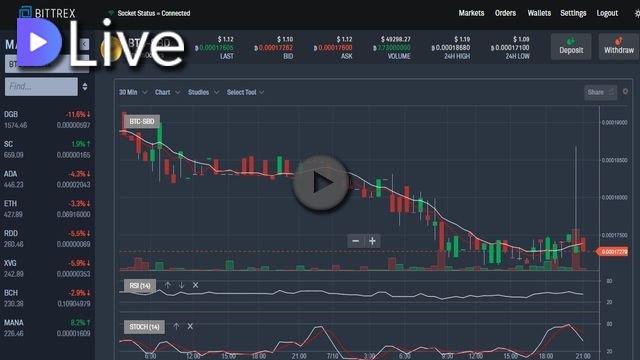Click the LAST price value
This screenshot has height=360, width=640.
214,48
